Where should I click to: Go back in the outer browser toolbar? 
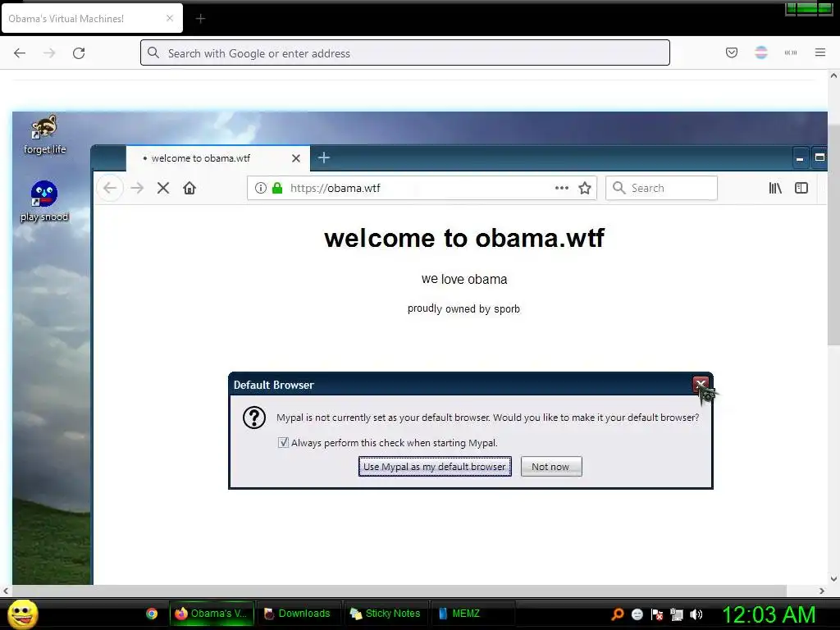(x=20, y=52)
